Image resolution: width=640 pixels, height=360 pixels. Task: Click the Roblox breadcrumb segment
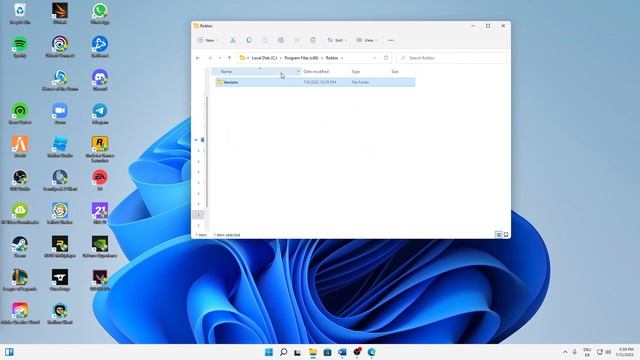pyautogui.click(x=332, y=58)
